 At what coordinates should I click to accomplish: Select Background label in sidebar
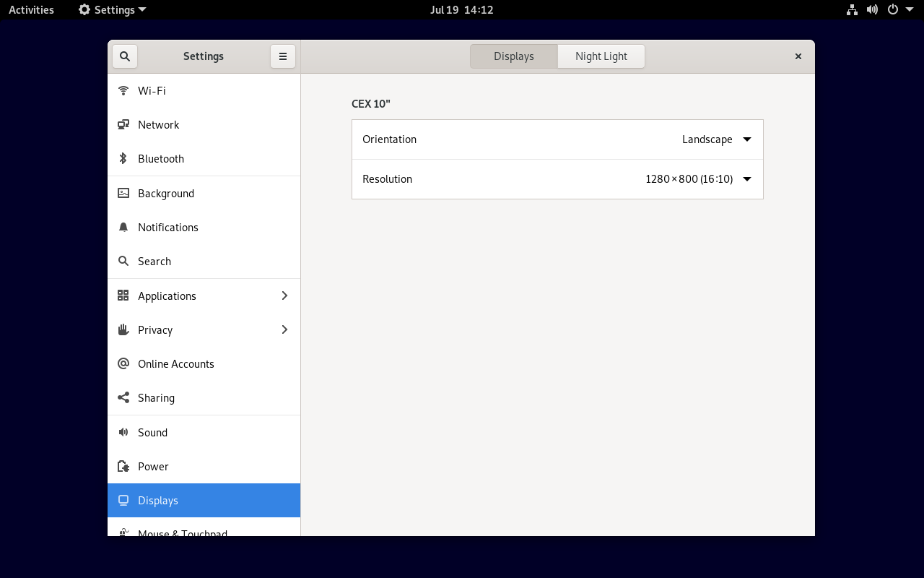tap(166, 193)
